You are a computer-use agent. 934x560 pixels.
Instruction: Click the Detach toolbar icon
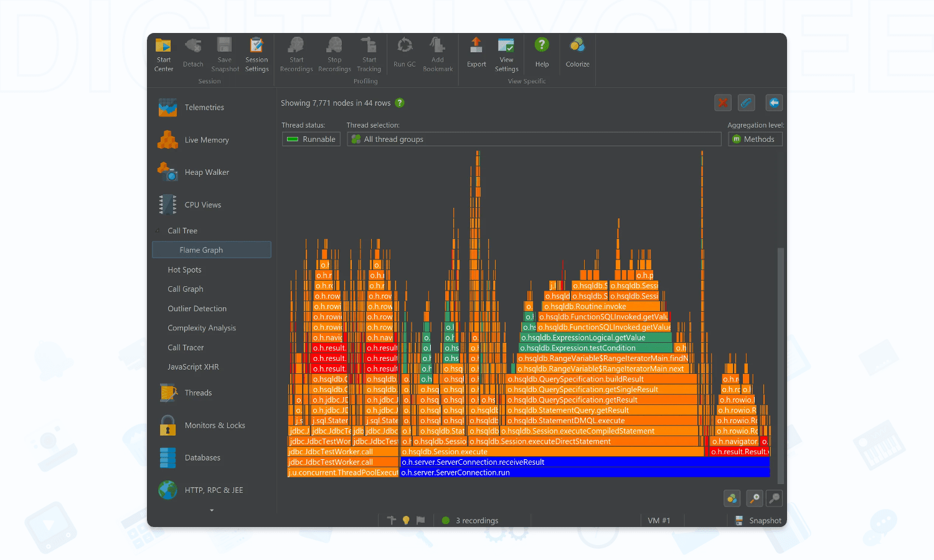pyautogui.click(x=193, y=53)
